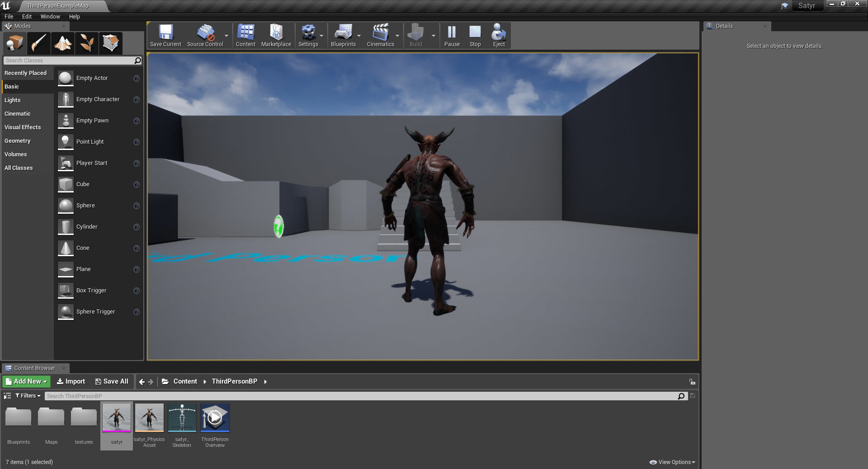Expand the Blueprints dropdown arrow
Screen dimensions: 868x469
point(359,36)
